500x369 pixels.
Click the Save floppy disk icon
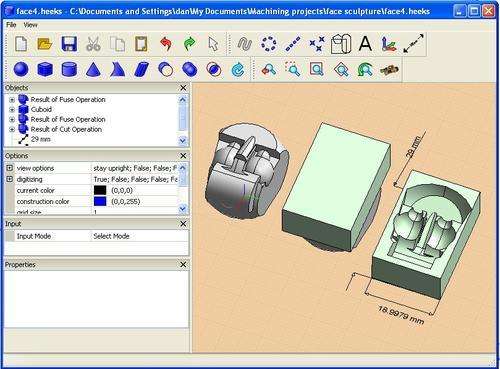(x=69, y=44)
